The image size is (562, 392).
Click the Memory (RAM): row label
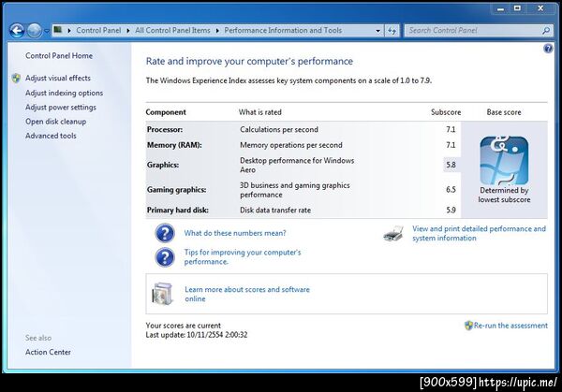tap(174, 145)
